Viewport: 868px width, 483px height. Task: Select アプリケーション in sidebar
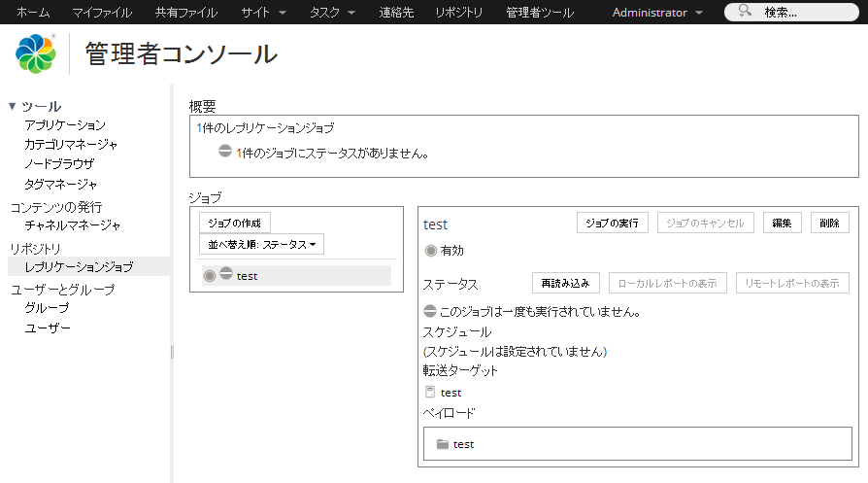(65, 125)
